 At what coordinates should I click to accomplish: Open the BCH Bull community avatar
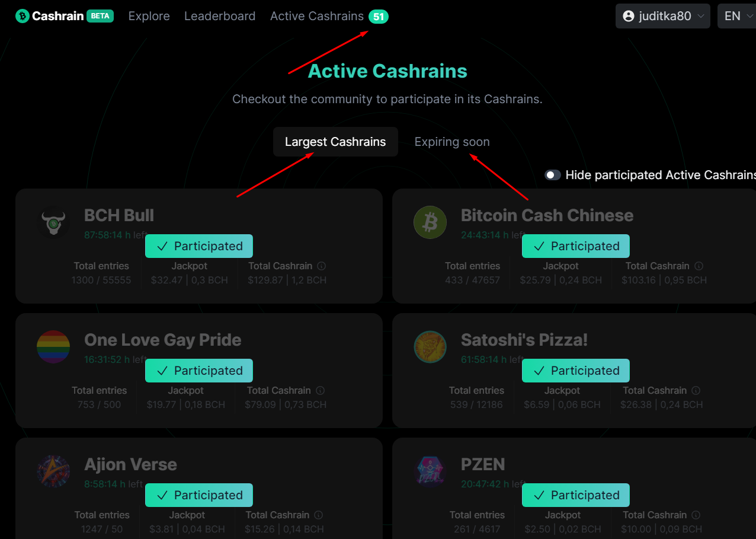coord(53,222)
